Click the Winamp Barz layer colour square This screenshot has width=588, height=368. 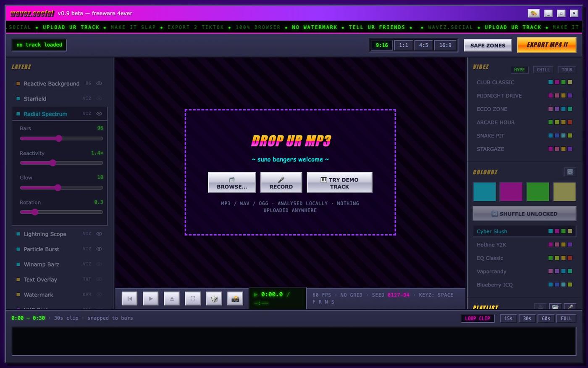[18, 264]
